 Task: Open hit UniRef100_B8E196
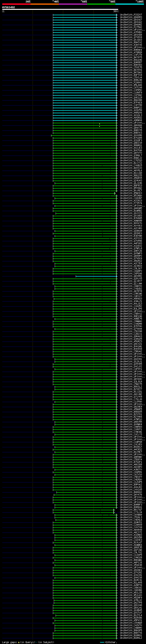click(131, 316)
